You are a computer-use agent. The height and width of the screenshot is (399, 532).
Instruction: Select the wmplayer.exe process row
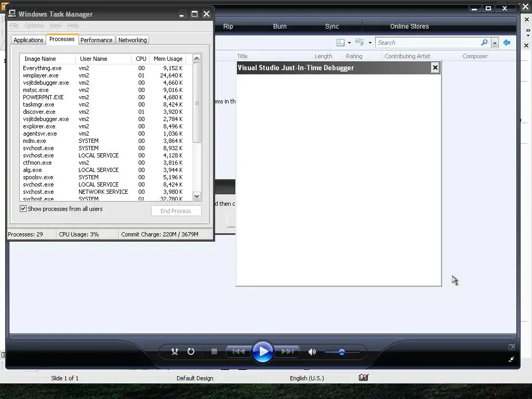[x=106, y=75]
